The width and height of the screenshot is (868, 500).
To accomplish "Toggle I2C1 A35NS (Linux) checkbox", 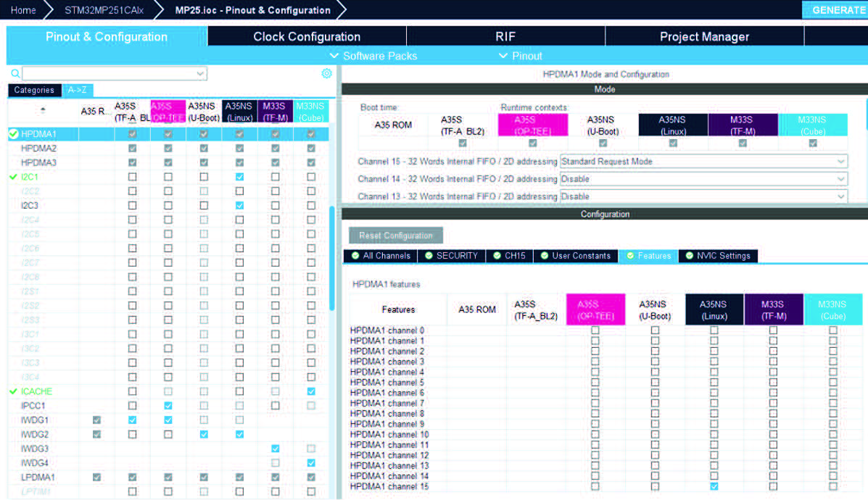I will click(240, 177).
